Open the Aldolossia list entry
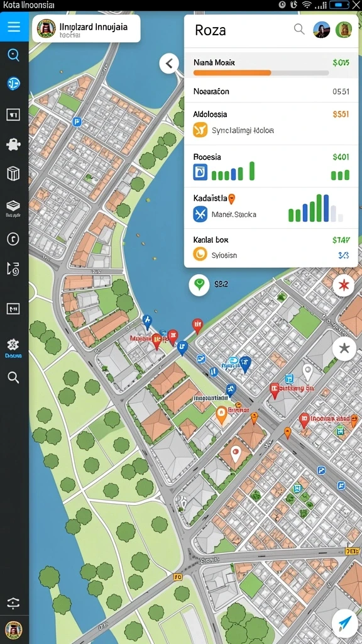Screen dimensions: 362x644 click(271, 124)
